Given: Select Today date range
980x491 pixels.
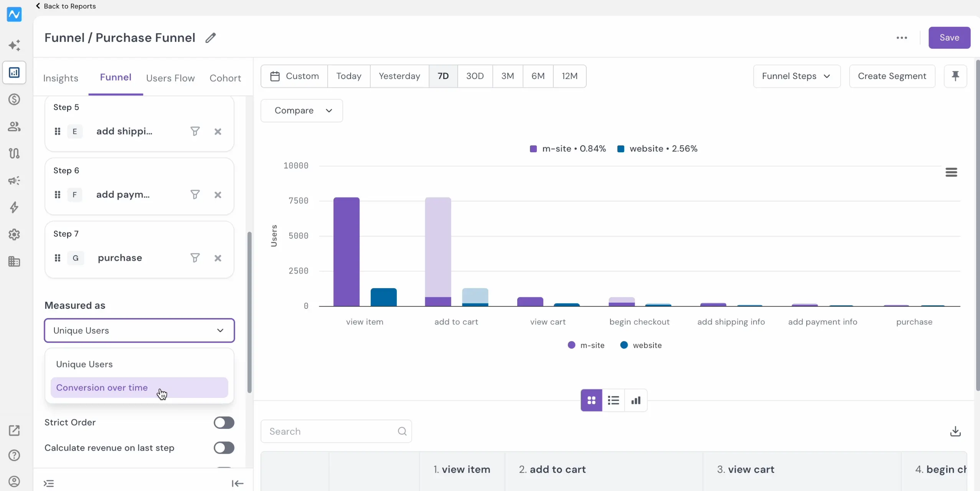Looking at the screenshot, I should coord(349,76).
